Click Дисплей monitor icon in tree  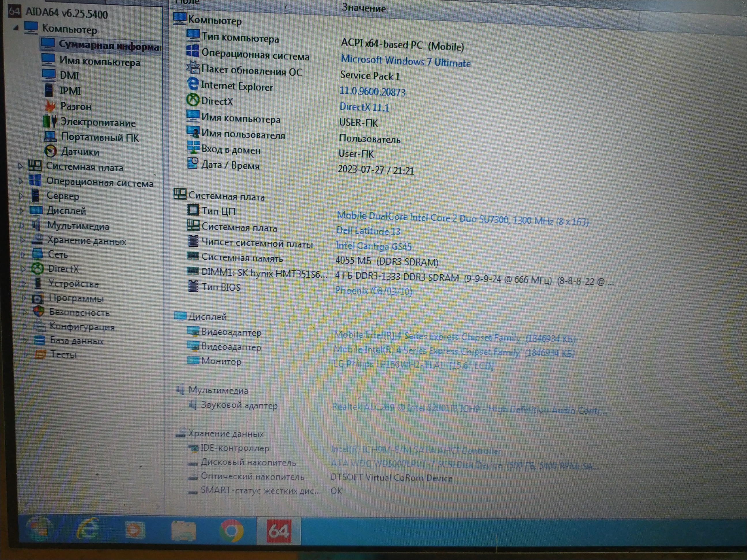[x=36, y=211]
